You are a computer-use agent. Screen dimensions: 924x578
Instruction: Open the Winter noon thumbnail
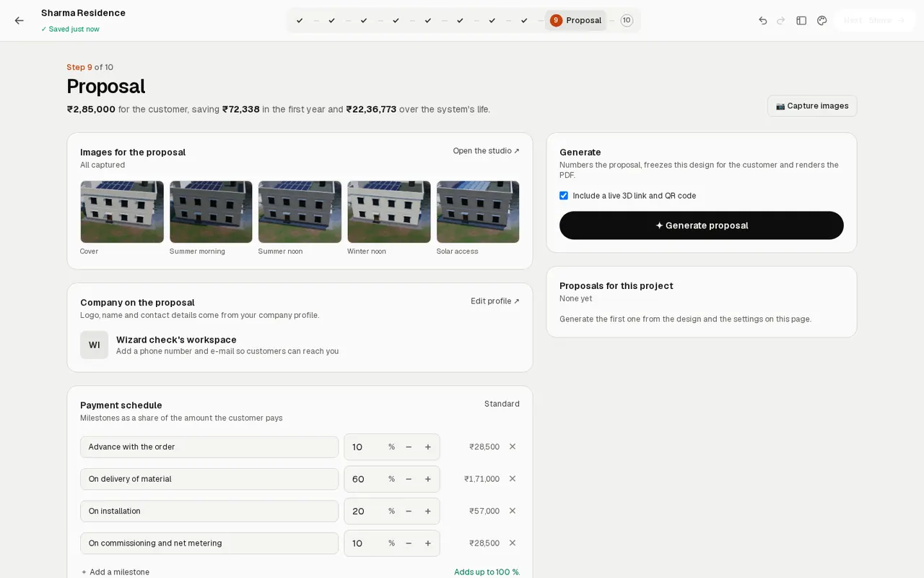click(x=389, y=212)
